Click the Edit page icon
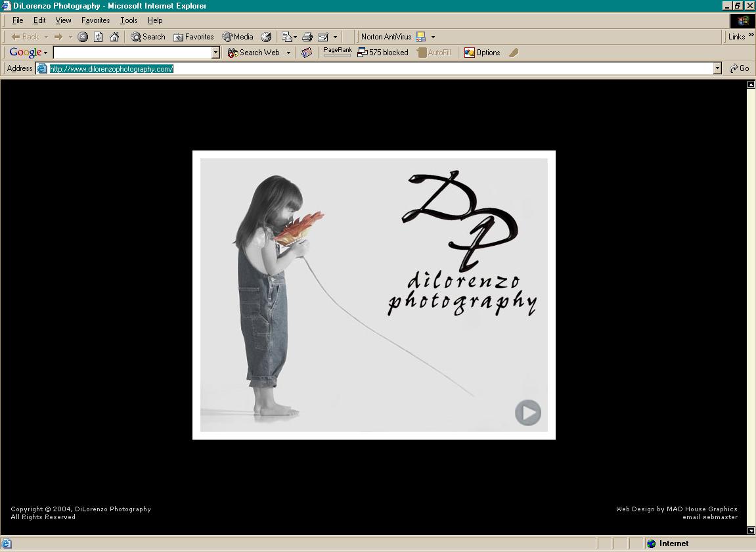Viewport: 756px width, 552px height. [323, 37]
